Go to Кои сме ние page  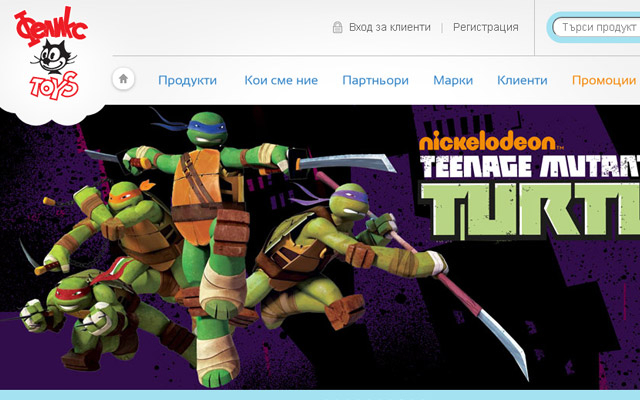click(281, 80)
